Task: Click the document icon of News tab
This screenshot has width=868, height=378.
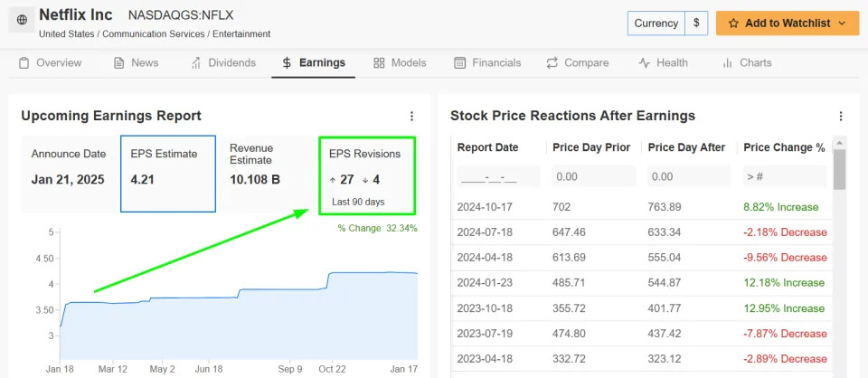Action: [x=118, y=62]
